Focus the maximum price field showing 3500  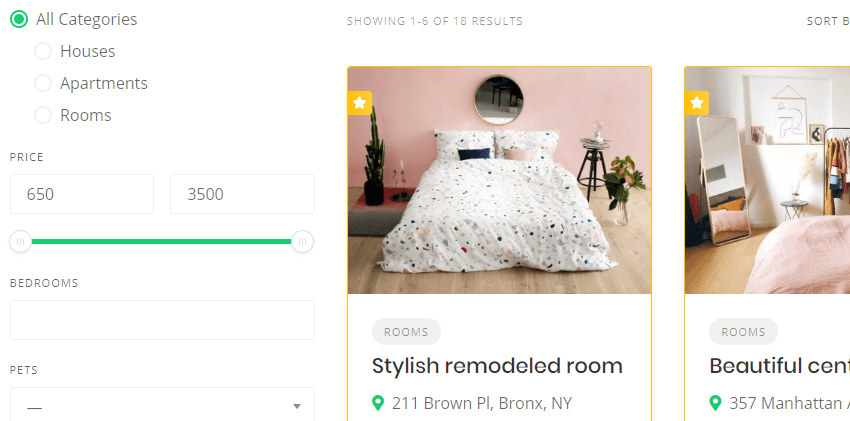point(242,194)
